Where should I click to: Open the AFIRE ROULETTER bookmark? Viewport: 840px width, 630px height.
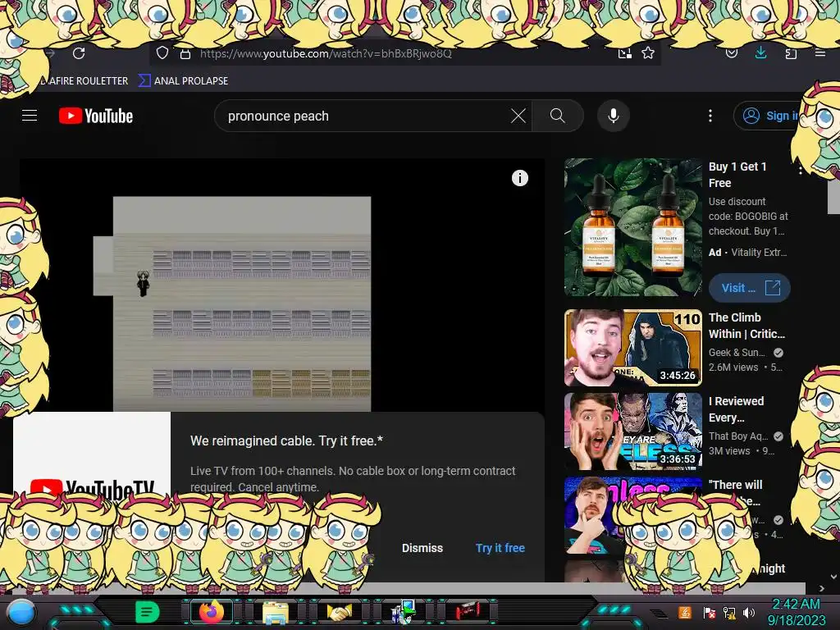coord(84,81)
